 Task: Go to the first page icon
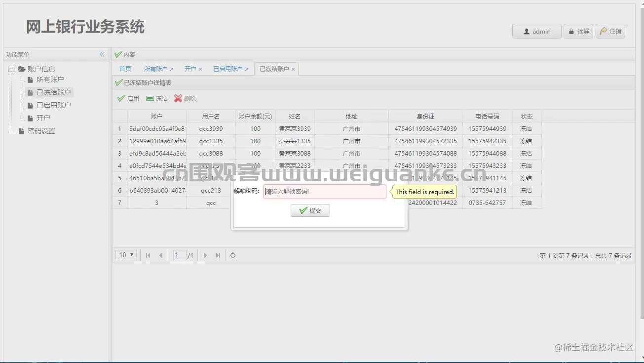coord(148,255)
